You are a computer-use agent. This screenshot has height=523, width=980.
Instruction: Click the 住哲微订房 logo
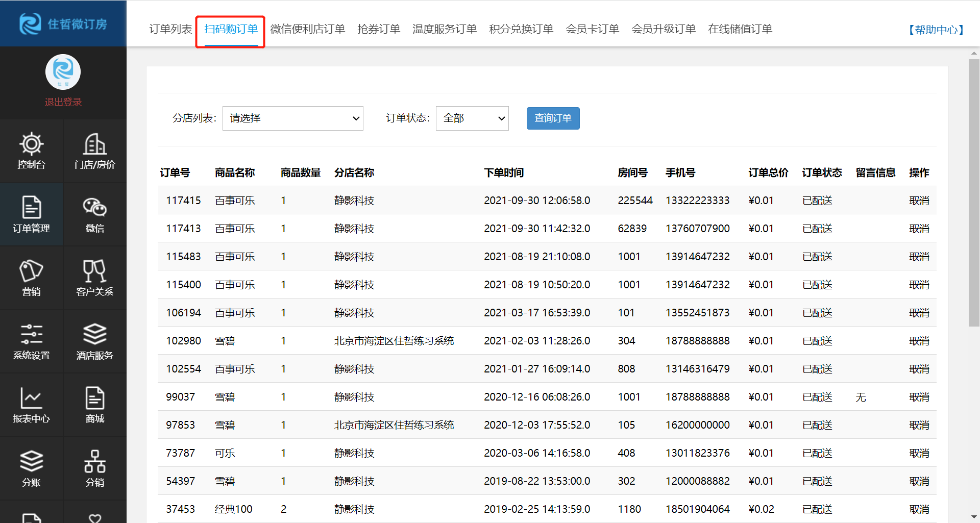point(63,23)
